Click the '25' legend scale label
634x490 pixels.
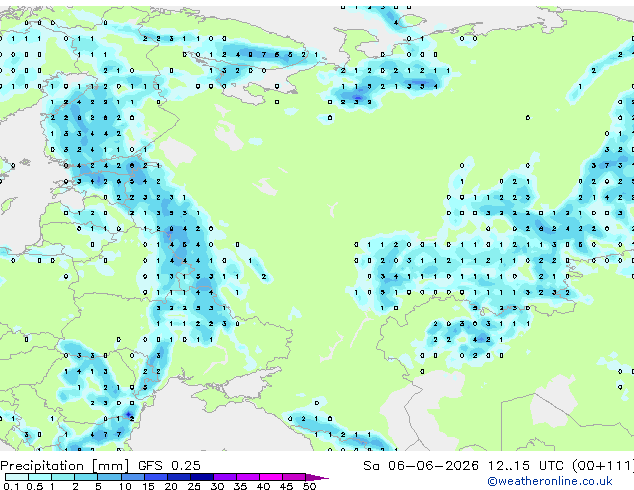pos(194,486)
